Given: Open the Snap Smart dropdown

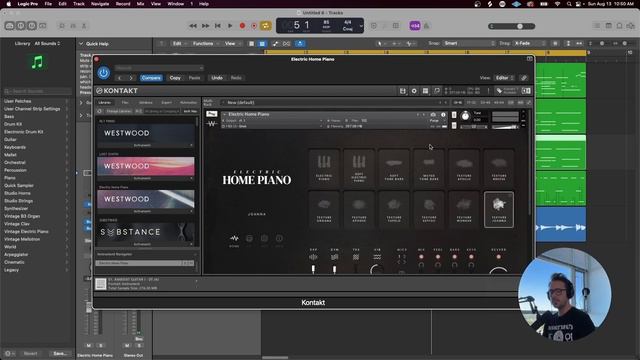Looking at the screenshot, I should point(469,43).
